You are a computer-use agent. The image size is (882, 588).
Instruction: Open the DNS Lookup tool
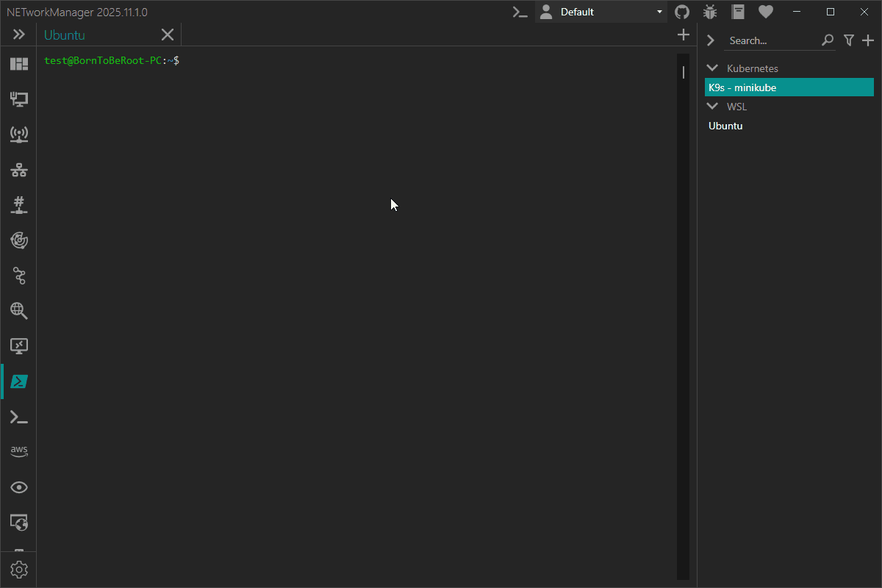18,311
